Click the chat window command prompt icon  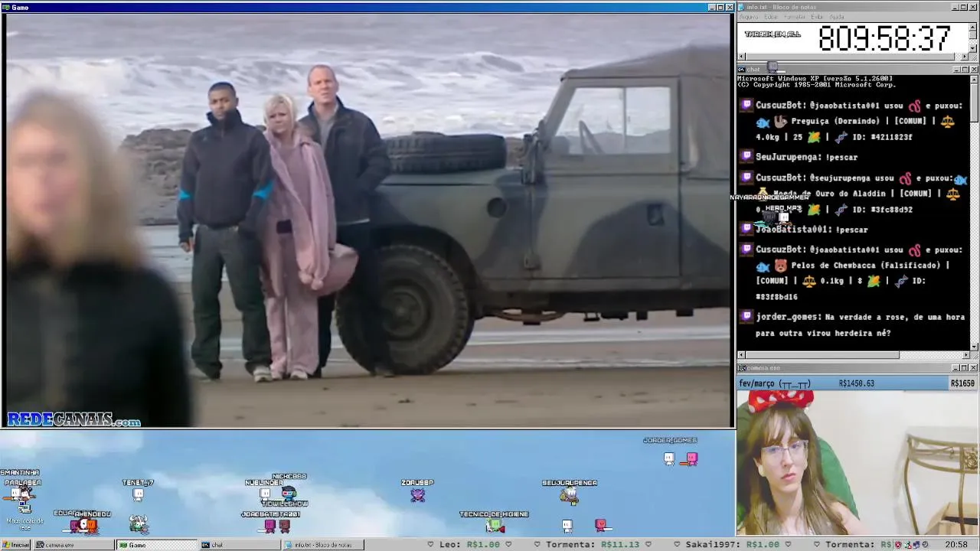(x=742, y=70)
